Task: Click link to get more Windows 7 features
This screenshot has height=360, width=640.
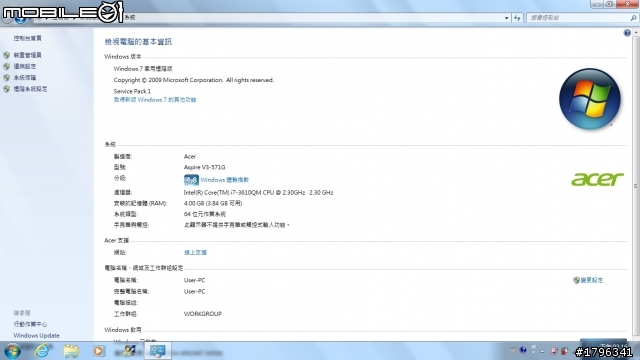Action: pos(155,100)
